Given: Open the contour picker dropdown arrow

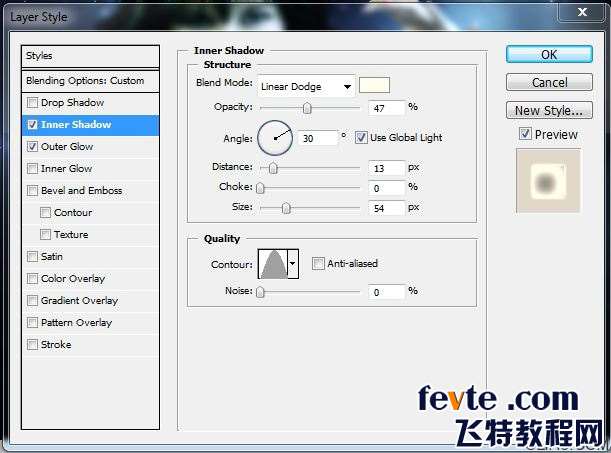Looking at the screenshot, I should pyautogui.click(x=293, y=264).
